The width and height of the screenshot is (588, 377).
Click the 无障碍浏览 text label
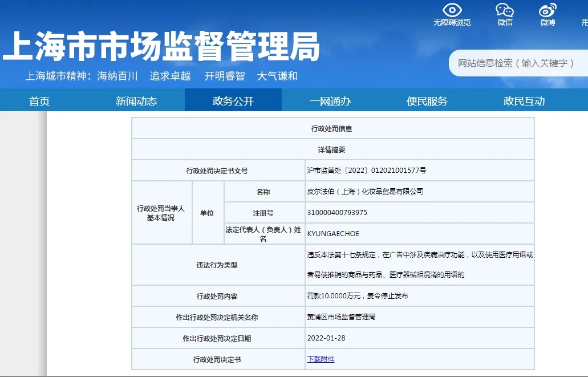[452, 22]
